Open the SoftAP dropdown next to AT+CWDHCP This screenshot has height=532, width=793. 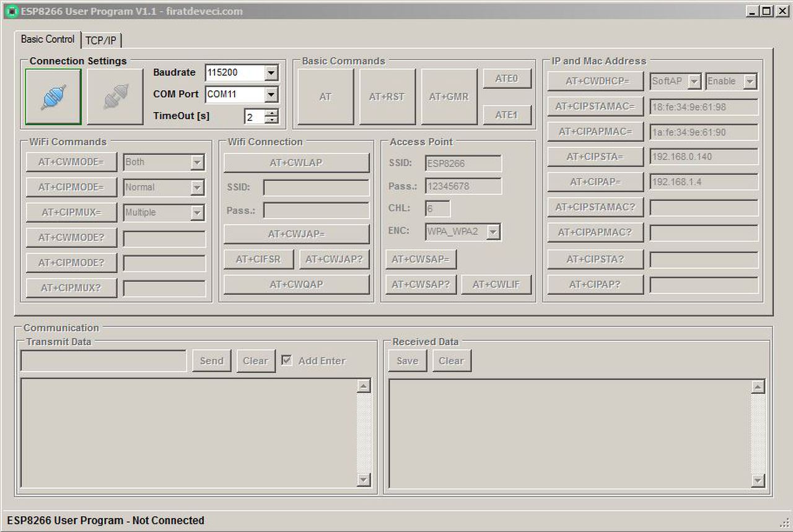tap(694, 81)
